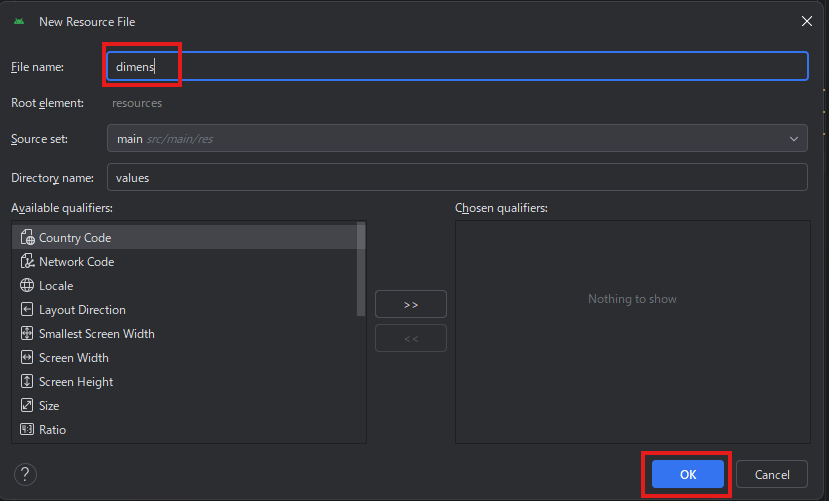
Task: Open the Source set dropdown
Action: click(457, 138)
